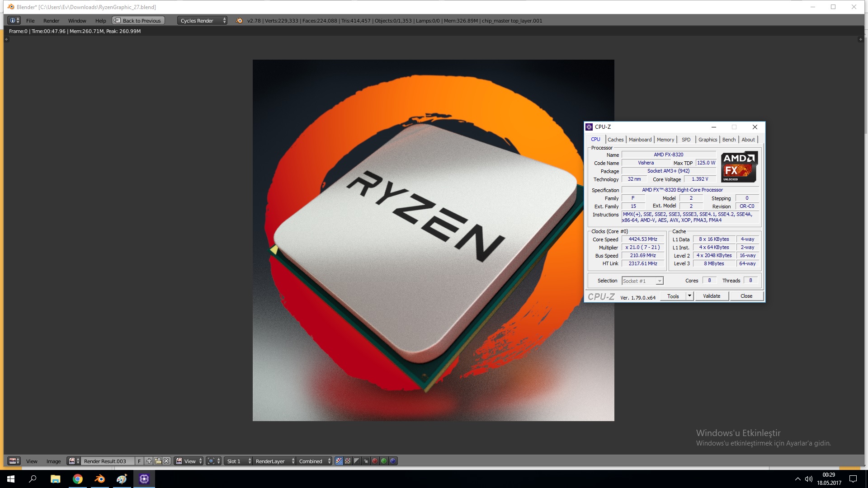Click the AMD FX logo in CPU-Z
Viewport: 868px width, 488px height.
[739, 167]
